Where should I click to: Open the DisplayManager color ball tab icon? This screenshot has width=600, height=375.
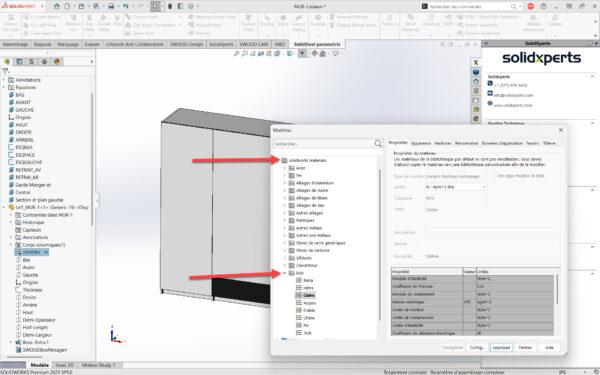[57, 62]
